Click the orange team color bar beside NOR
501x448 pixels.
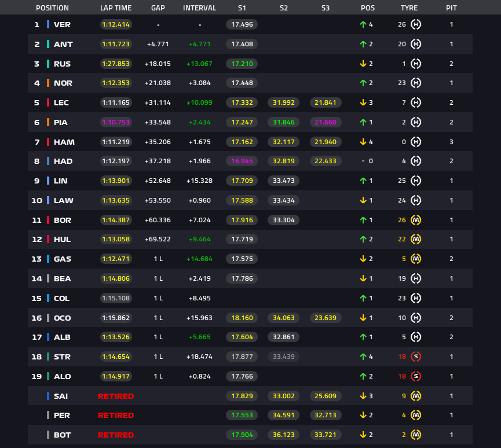click(x=48, y=83)
